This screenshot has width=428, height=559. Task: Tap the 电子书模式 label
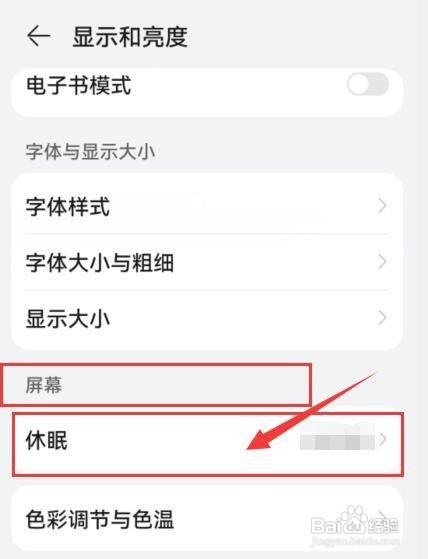tap(78, 86)
